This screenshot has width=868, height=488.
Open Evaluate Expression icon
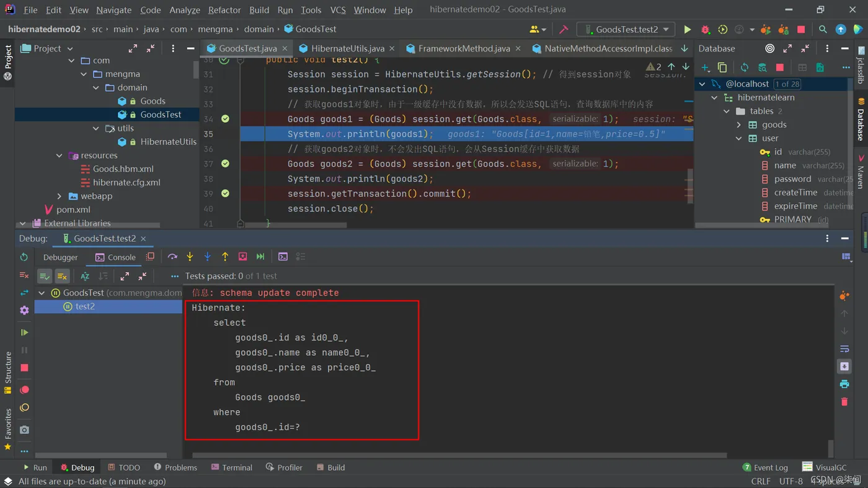tap(283, 257)
